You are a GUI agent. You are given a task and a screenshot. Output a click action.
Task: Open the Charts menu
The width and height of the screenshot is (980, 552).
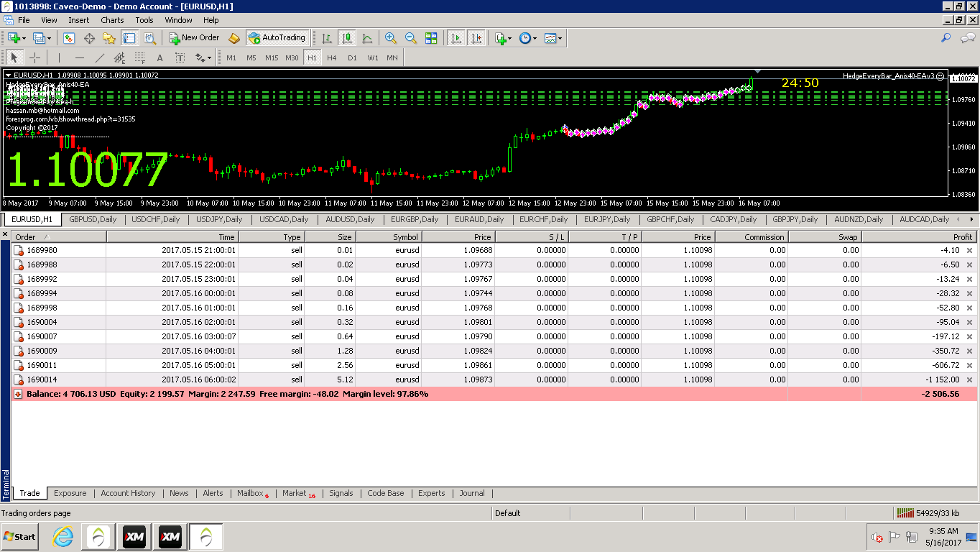point(112,20)
